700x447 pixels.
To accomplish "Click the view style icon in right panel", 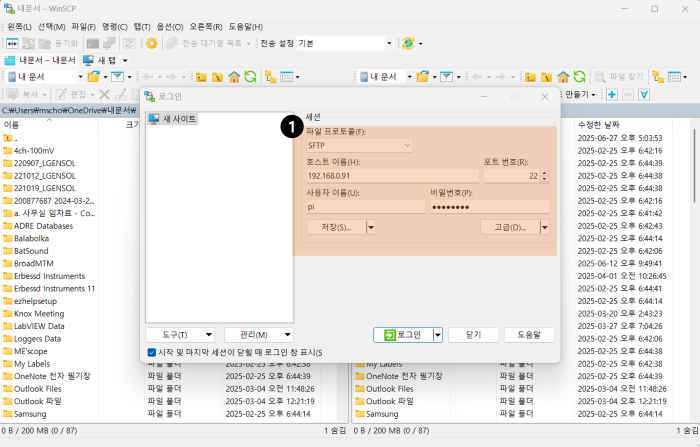I will [x=674, y=77].
